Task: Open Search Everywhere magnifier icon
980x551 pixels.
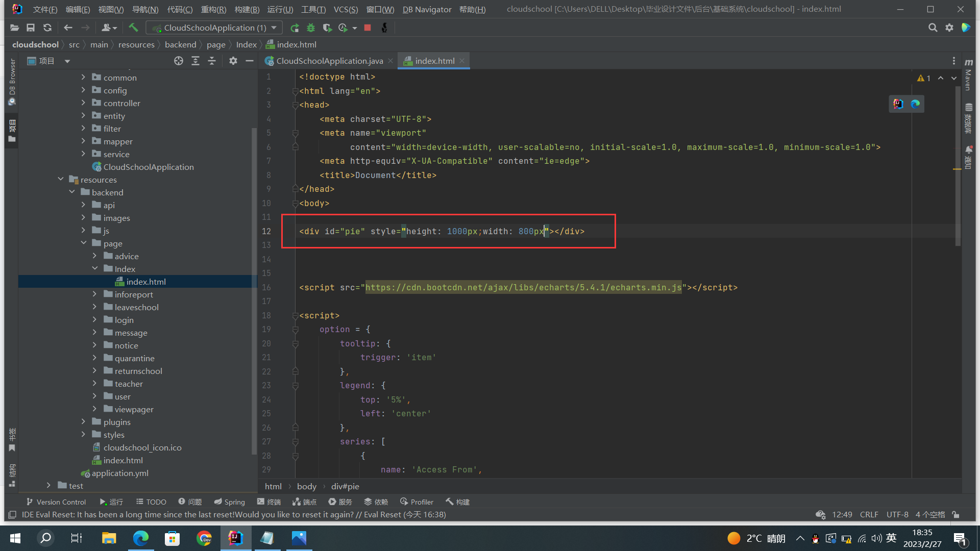Action: pos(933,28)
